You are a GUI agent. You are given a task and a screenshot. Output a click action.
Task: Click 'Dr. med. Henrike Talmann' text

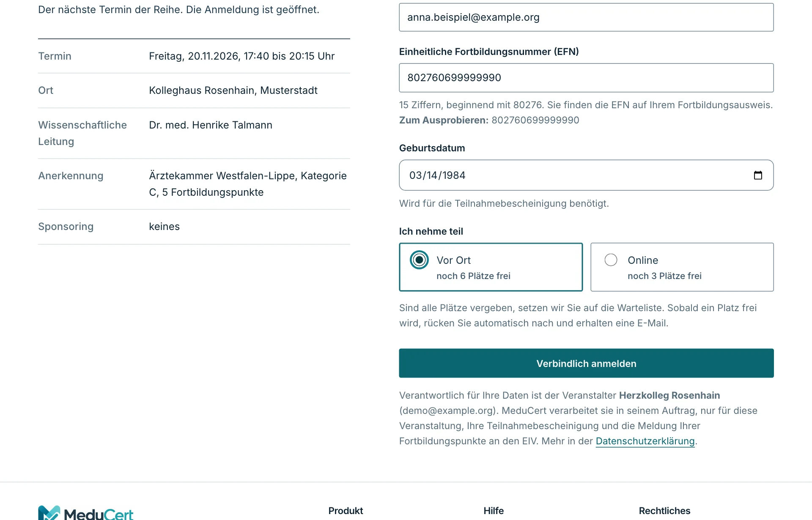211,125
